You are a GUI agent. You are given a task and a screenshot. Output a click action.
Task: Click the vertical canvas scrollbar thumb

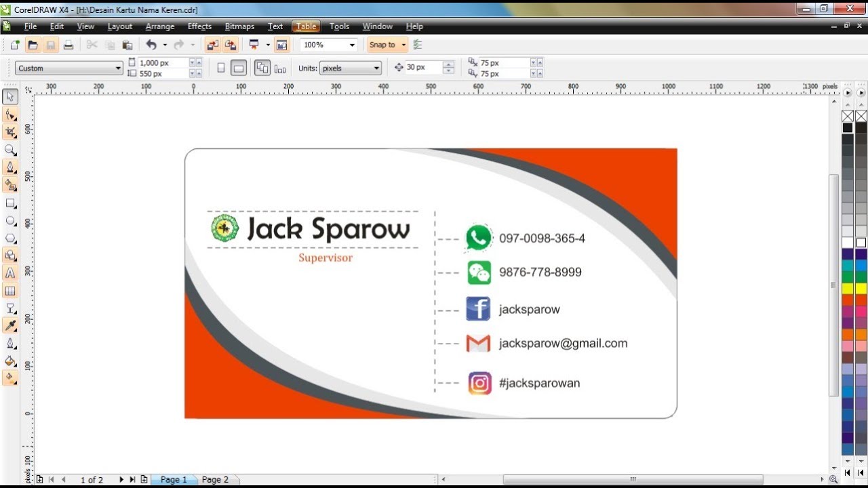coord(833,285)
